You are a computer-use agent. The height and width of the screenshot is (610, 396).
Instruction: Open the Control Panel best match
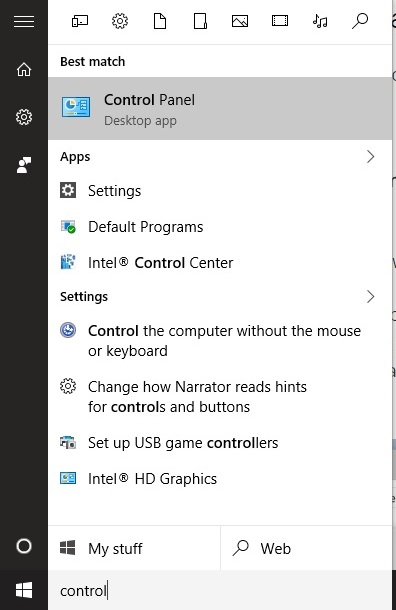coord(220,109)
